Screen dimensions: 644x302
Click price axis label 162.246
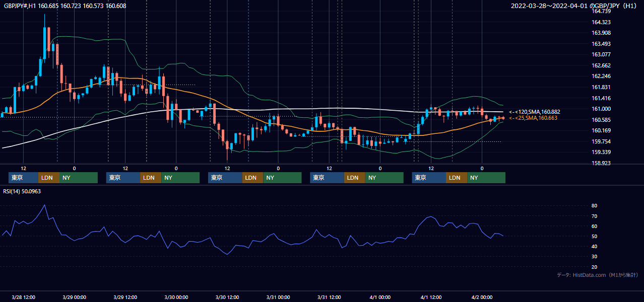tap(601, 77)
